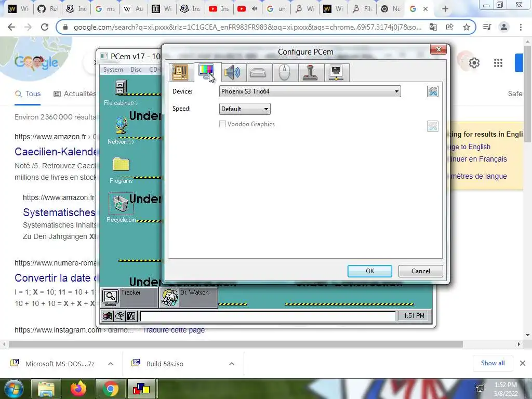The image size is (532, 399).
Task: Open the Convertir la date result link
Action: coord(57,278)
